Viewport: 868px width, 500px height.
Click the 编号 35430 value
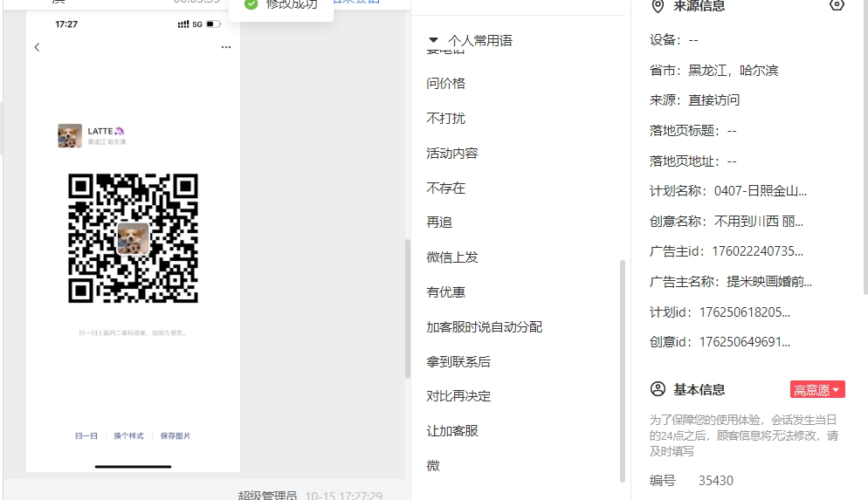[x=716, y=481]
